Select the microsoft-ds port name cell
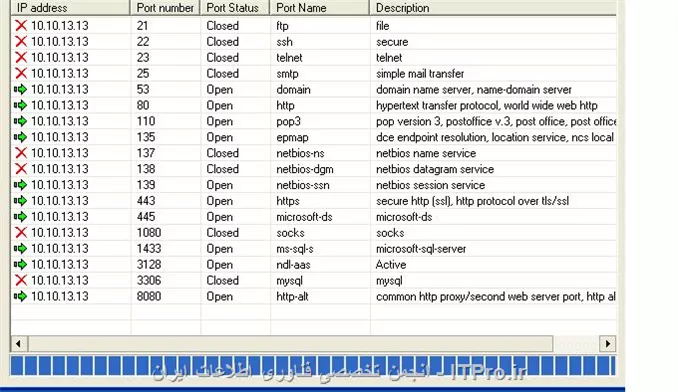 tap(304, 217)
